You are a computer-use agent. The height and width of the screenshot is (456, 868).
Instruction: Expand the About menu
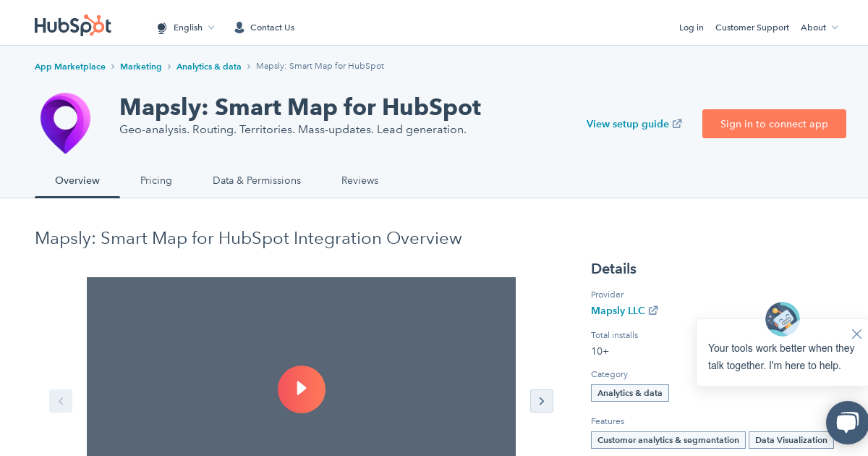[x=818, y=28]
